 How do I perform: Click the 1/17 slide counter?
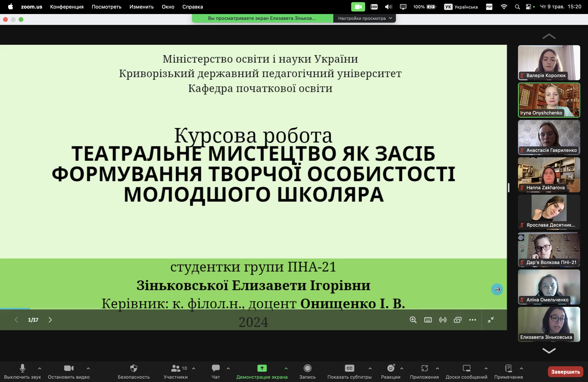pyautogui.click(x=33, y=320)
